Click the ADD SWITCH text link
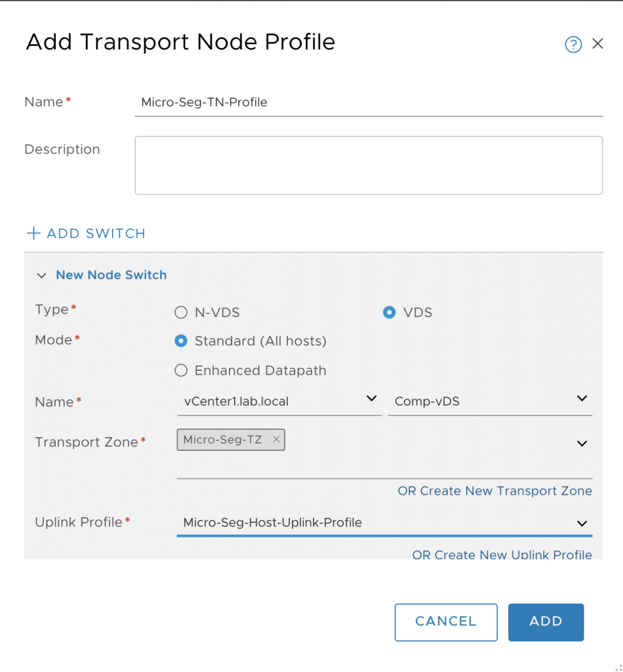The height and width of the screenshot is (672, 623). point(96,234)
